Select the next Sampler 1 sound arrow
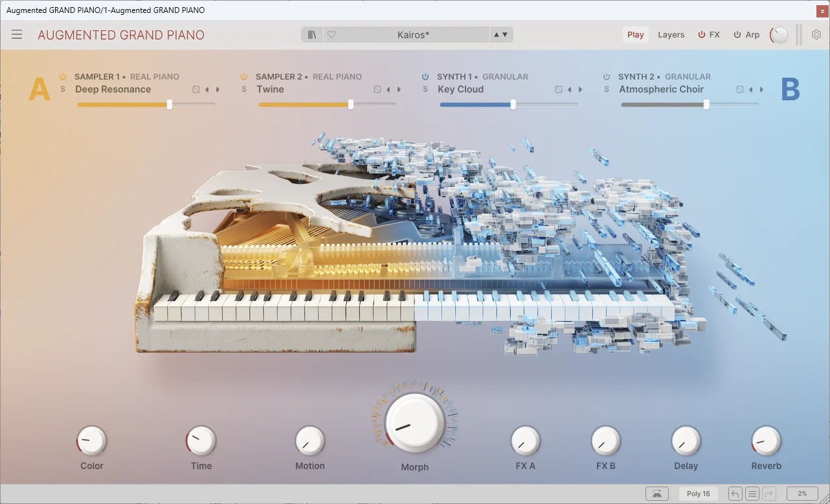 click(218, 89)
